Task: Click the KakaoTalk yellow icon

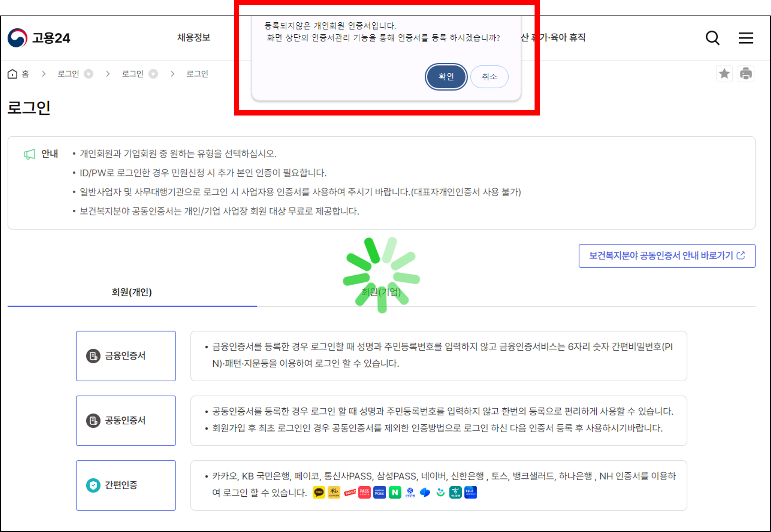Action: (319, 492)
